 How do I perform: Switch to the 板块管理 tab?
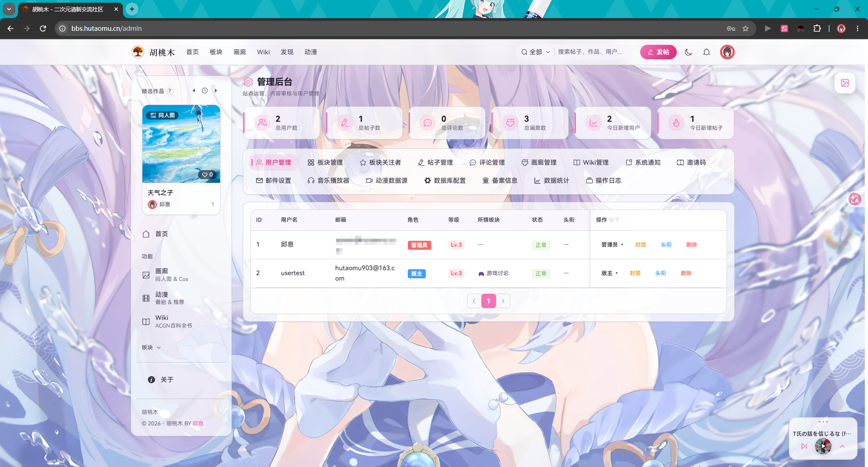tap(325, 162)
